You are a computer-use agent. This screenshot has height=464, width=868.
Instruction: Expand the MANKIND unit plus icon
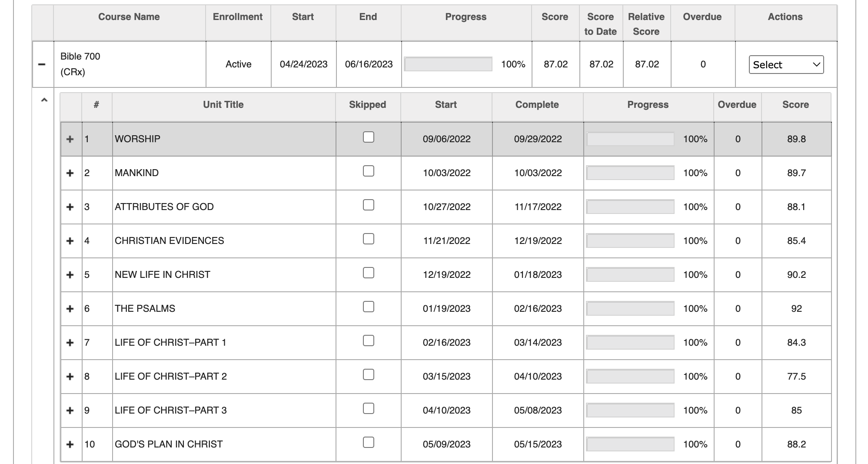[x=70, y=173]
